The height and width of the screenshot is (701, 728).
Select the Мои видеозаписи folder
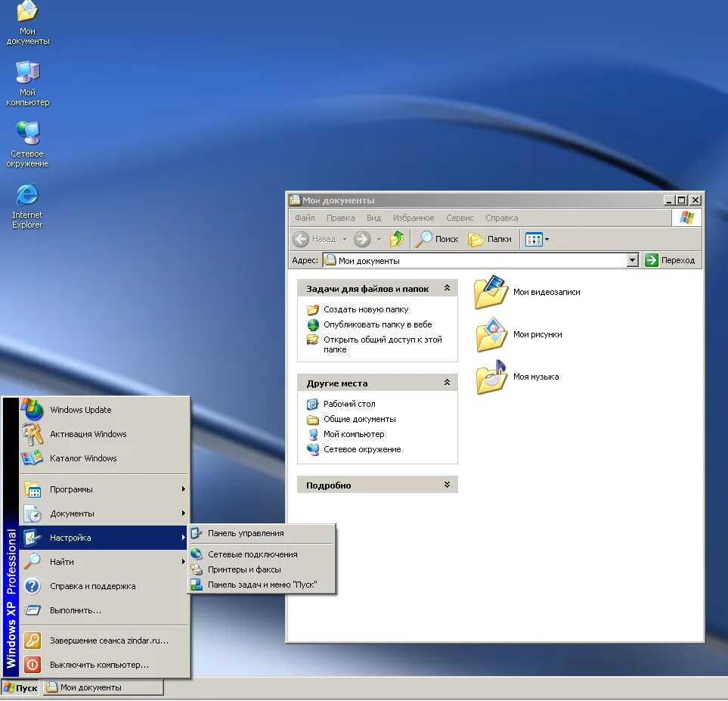point(527,292)
